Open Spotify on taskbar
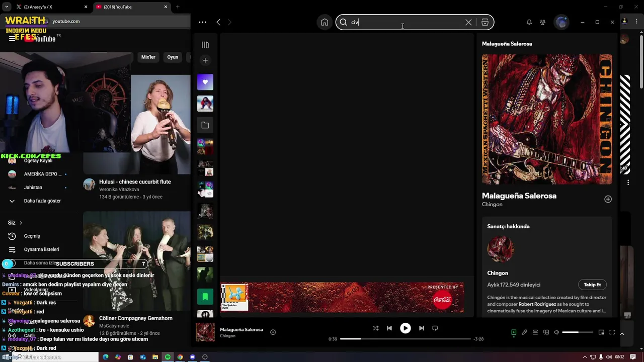 tap(168, 357)
